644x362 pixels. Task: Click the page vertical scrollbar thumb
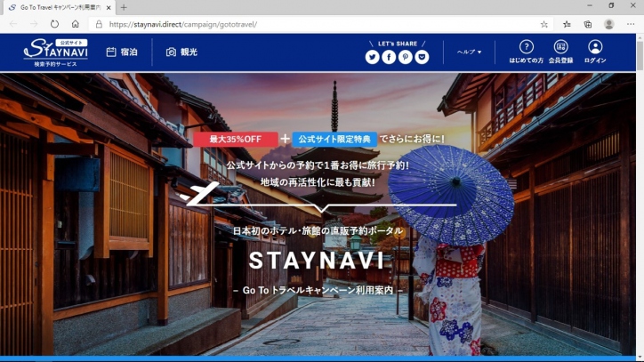click(640, 55)
